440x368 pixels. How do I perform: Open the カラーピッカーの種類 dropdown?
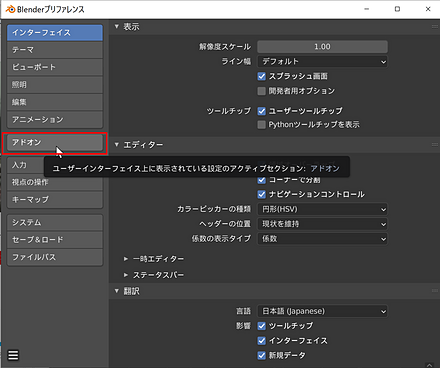point(322,209)
